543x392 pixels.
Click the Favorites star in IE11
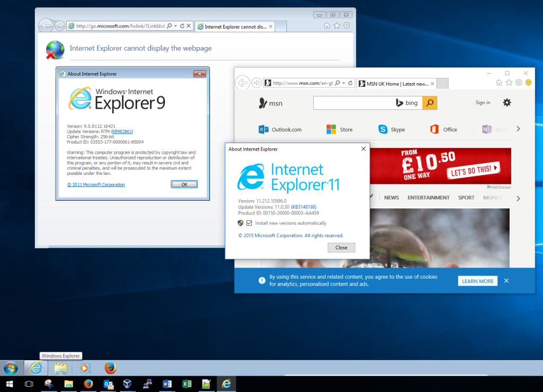tap(508, 82)
